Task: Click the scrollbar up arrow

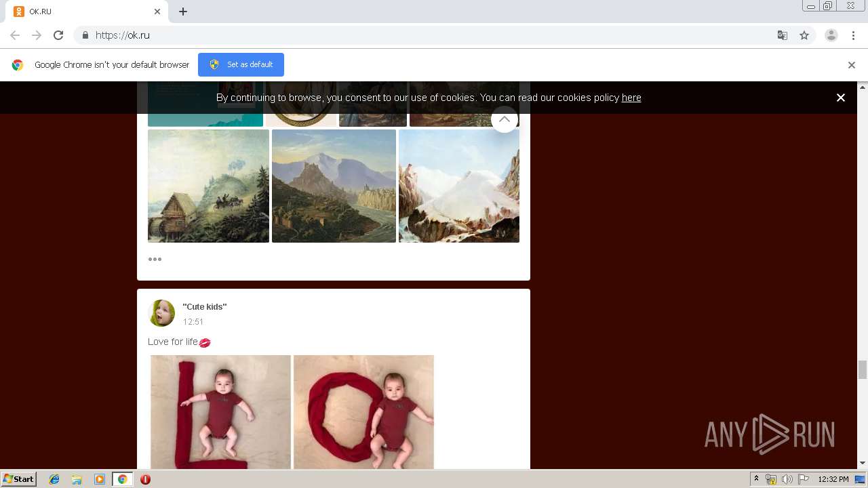Action: pos(863,87)
